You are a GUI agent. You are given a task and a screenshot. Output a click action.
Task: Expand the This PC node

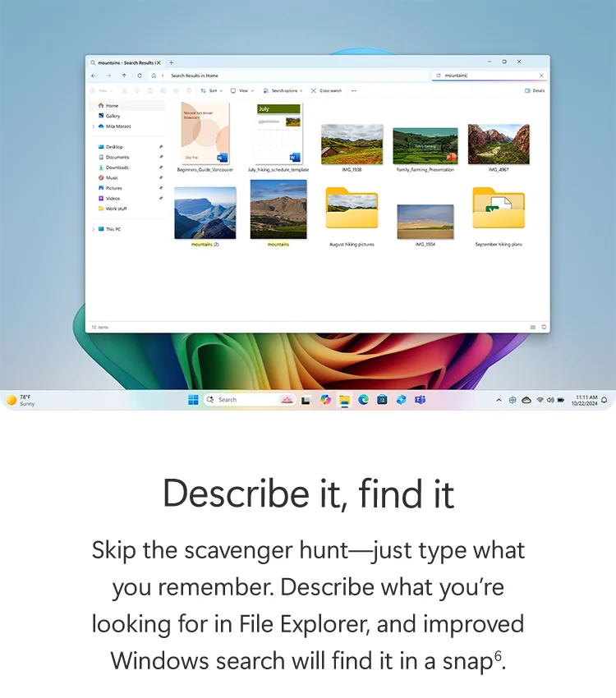click(x=93, y=229)
